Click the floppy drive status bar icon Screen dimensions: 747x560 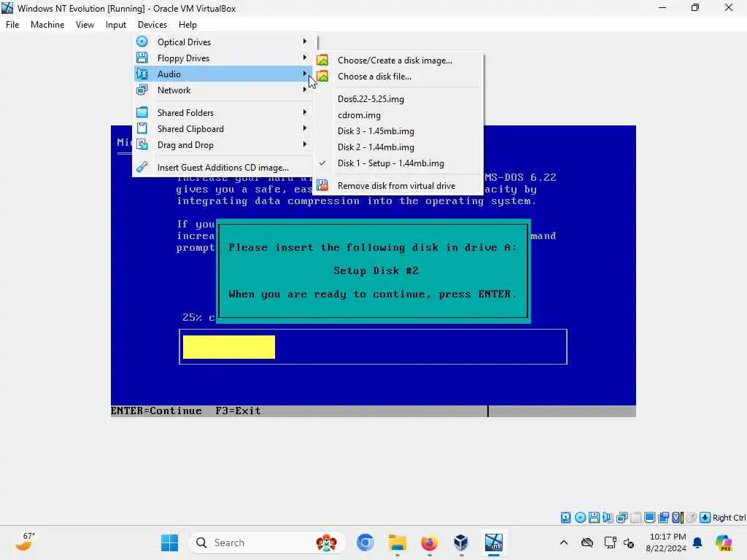point(594,518)
